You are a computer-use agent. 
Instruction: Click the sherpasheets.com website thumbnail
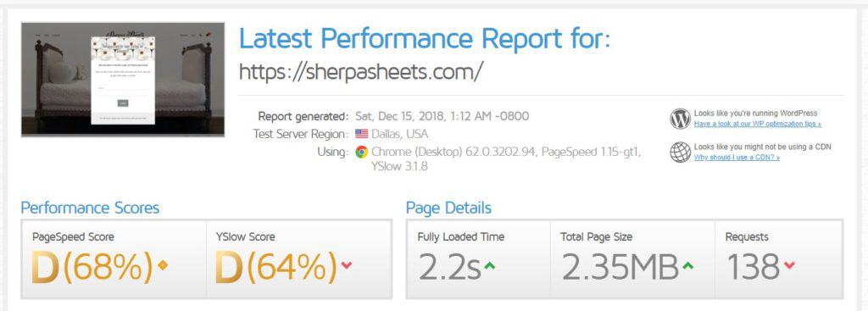123,79
